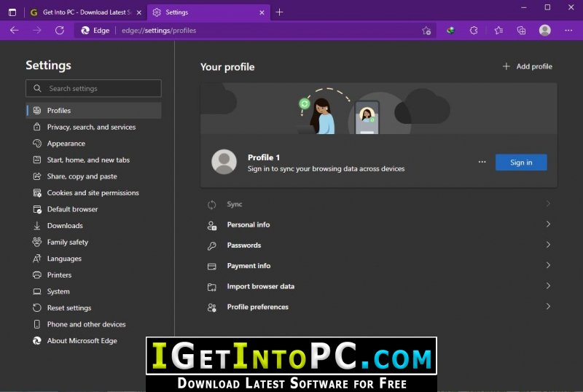
Task: Open Privacy, search, and services
Action: tap(93, 127)
